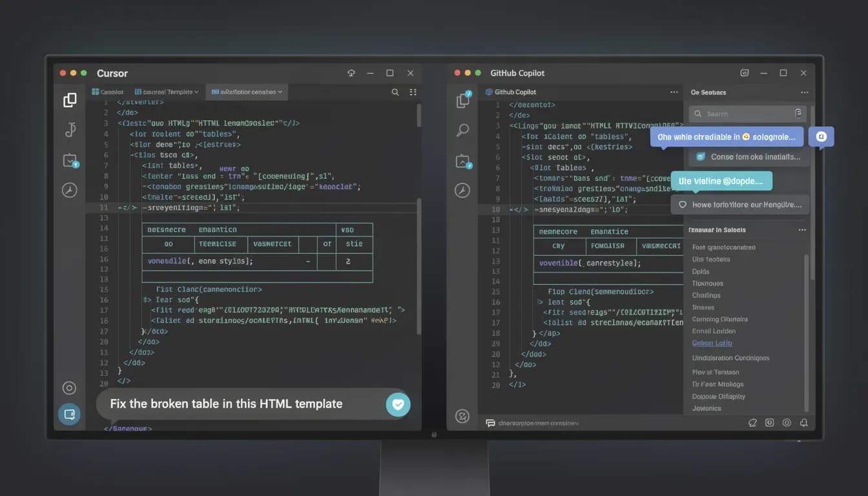This screenshot has width=868, height=496.
Task: Select 'Ennail Loildon' in the side list
Action: coord(714,331)
